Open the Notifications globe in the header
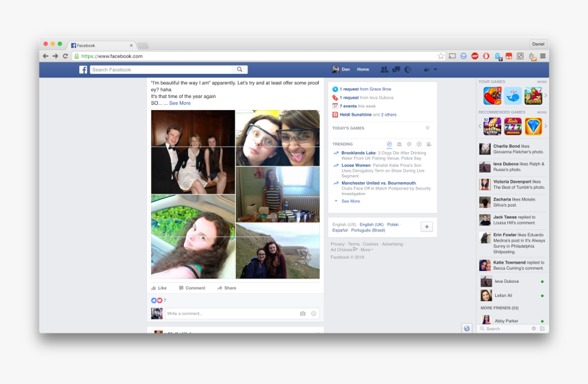This screenshot has height=384, width=588. click(x=408, y=69)
